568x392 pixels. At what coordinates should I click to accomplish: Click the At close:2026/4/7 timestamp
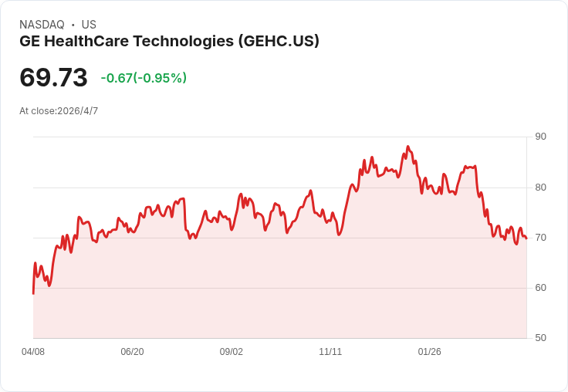click(x=59, y=111)
